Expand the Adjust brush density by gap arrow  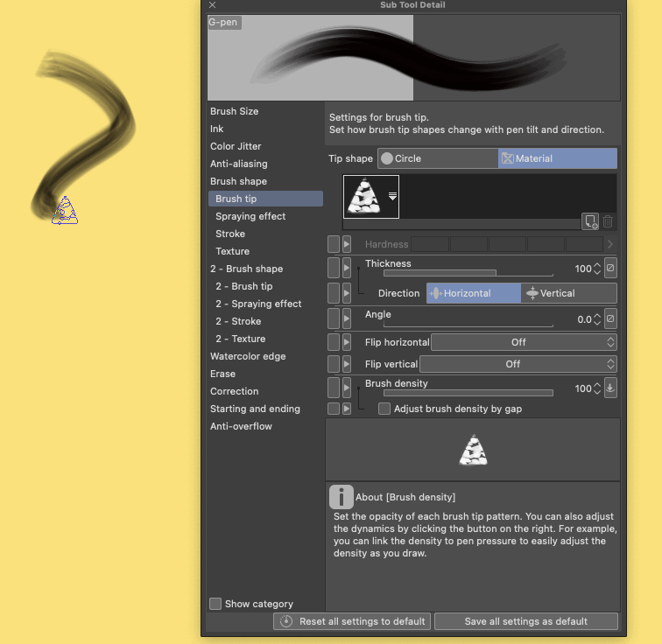[347, 409]
